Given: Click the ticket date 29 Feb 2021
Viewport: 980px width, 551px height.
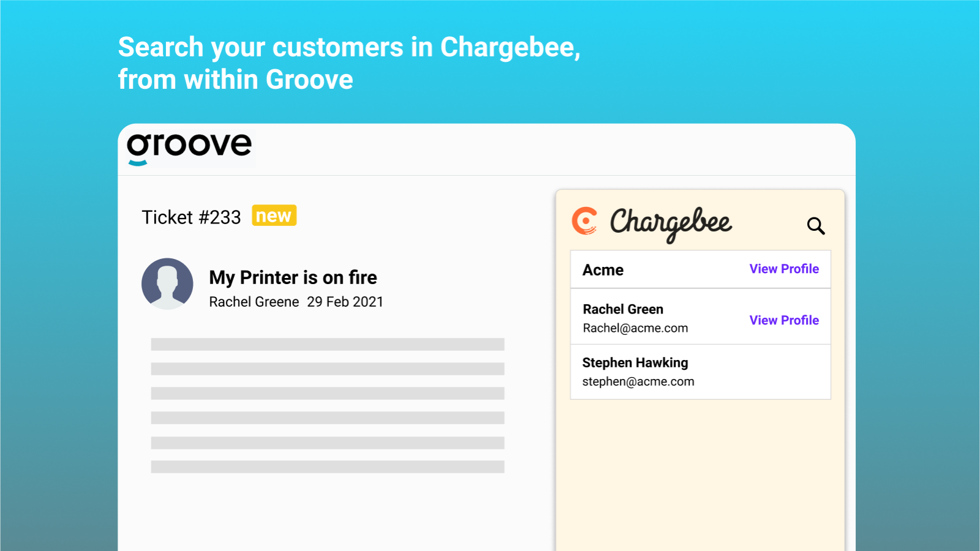Looking at the screenshot, I should pyautogui.click(x=345, y=302).
